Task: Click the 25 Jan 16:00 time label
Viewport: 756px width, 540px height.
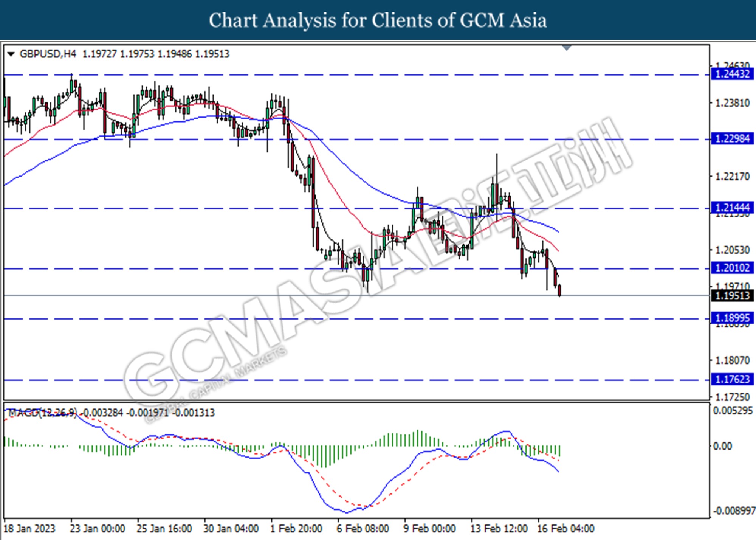Action: pos(164,528)
